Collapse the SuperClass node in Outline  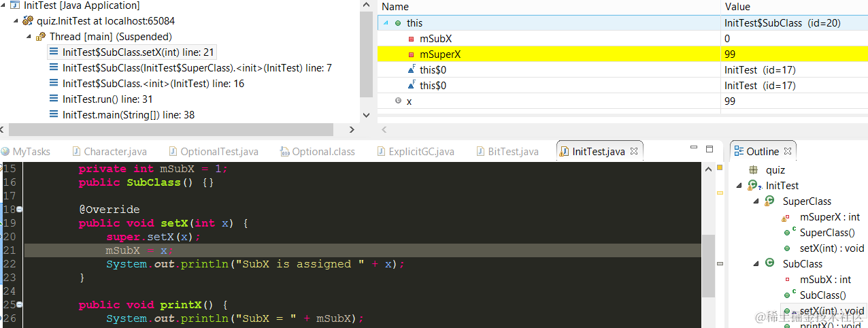(x=756, y=201)
